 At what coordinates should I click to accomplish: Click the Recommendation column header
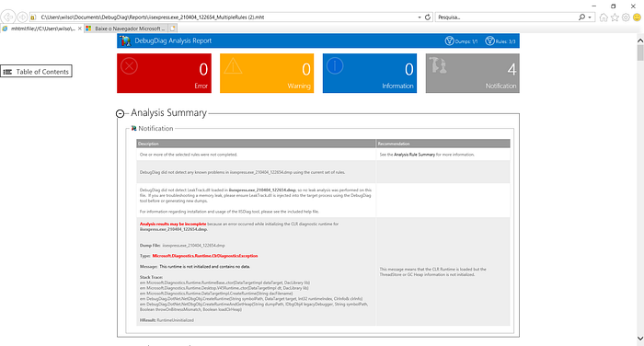(443, 144)
